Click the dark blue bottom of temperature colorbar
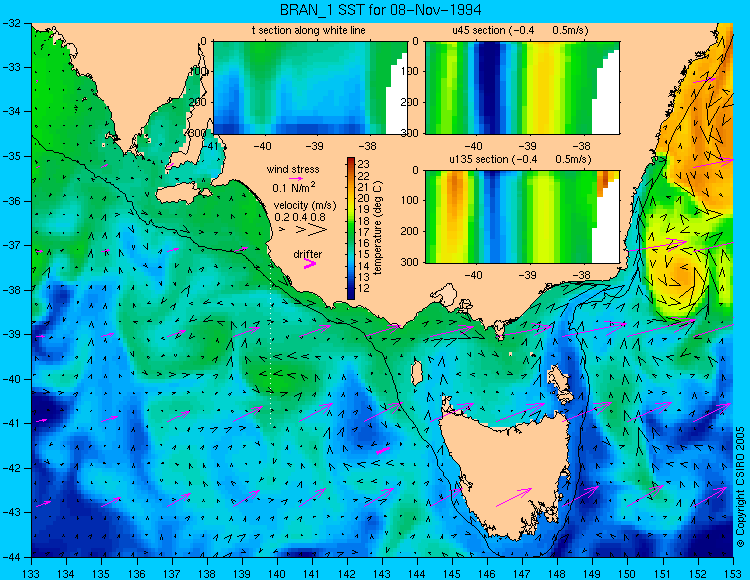This screenshot has width=750, height=580. (x=351, y=295)
